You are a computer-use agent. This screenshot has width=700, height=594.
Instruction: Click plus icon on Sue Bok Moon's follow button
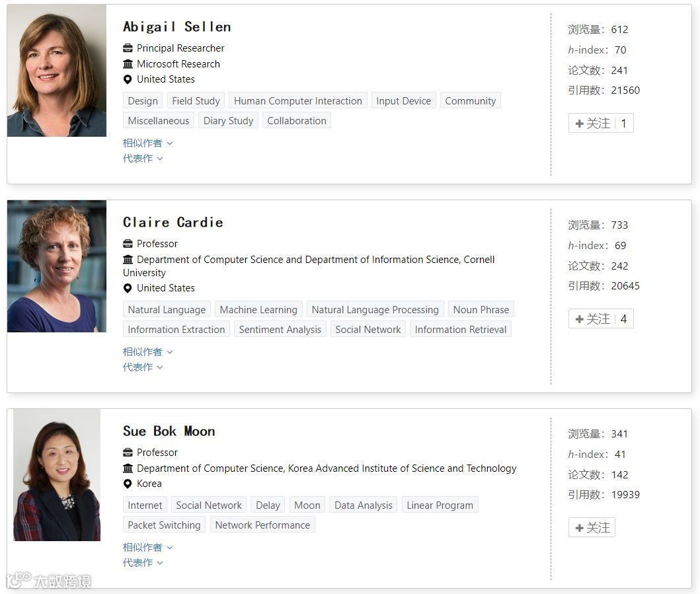(x=580, y=528)
